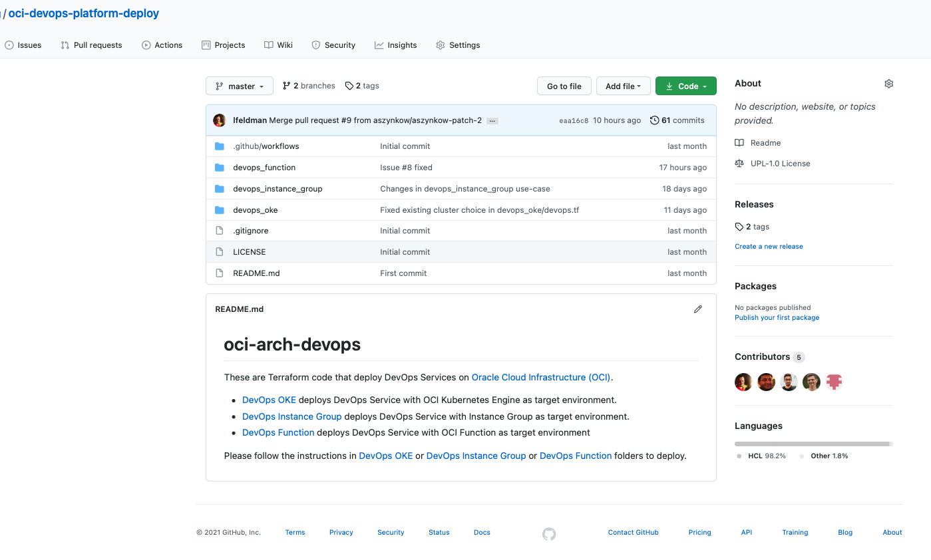This screenshot has height=560, width=931.
Task: Expand the Add file dropdown
Action: tap(623, 86)
